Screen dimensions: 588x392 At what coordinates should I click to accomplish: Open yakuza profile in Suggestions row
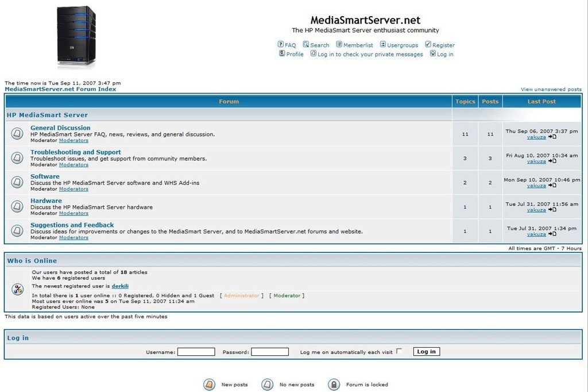[x=536, y=235]
